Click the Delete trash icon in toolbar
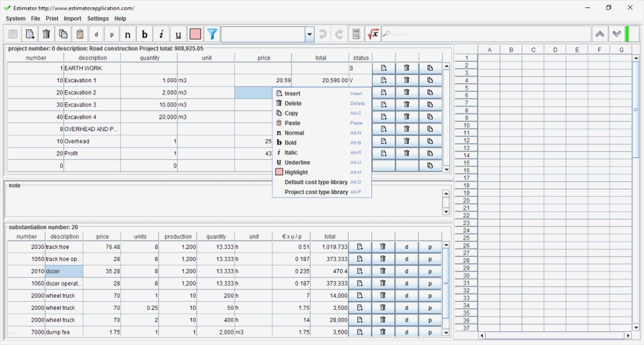 46,34
